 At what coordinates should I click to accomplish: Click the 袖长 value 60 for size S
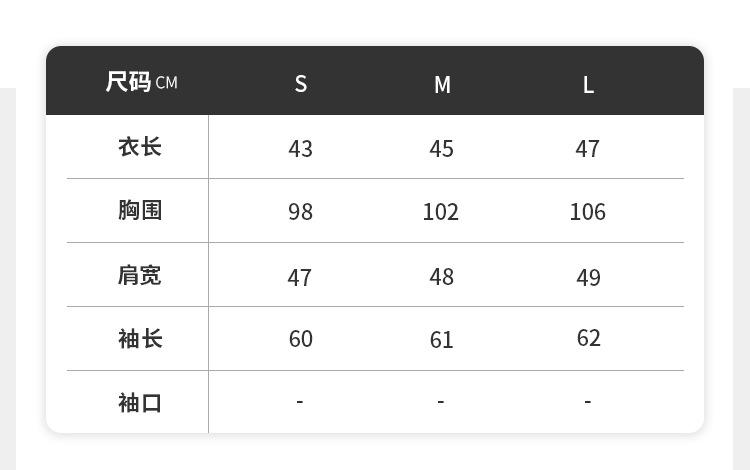point(300,339)
